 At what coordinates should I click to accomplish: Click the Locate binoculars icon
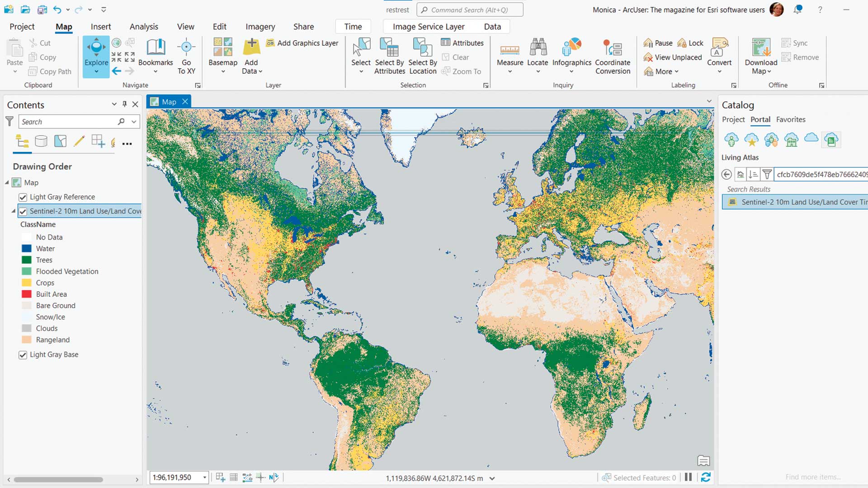pyautogui.click(x=538, y=47)
